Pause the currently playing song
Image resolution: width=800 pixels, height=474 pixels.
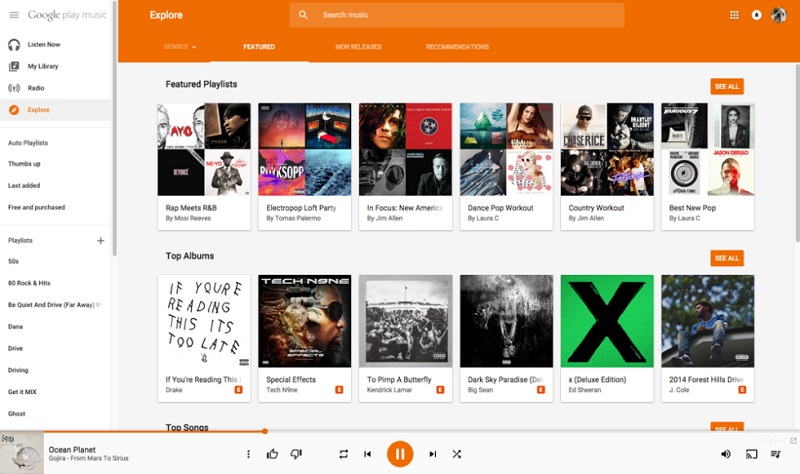point(400,454)
